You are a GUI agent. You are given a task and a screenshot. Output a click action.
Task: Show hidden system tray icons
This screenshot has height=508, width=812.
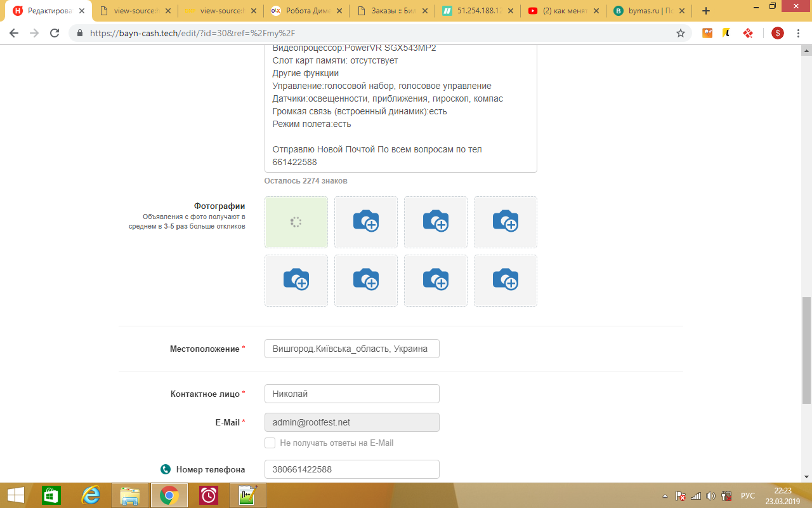click(x=665, y=496)
